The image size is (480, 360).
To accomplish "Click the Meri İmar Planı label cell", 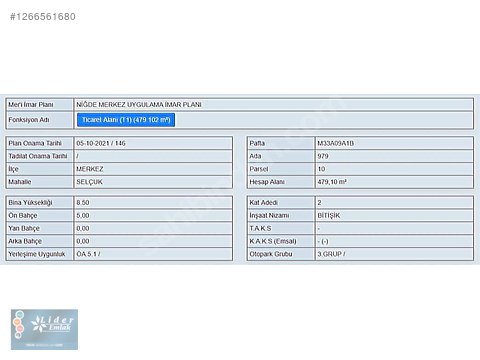I will point(40,105).
